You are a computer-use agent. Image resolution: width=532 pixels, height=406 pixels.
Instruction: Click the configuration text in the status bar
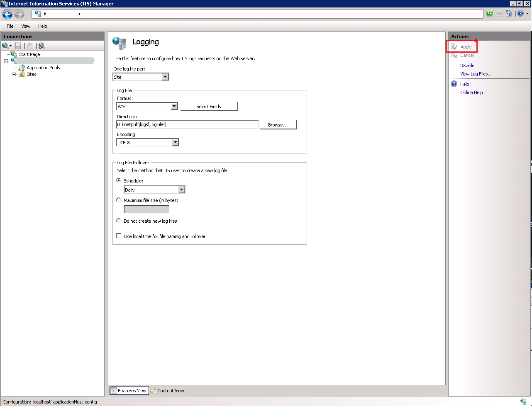[x=50, y=402]
